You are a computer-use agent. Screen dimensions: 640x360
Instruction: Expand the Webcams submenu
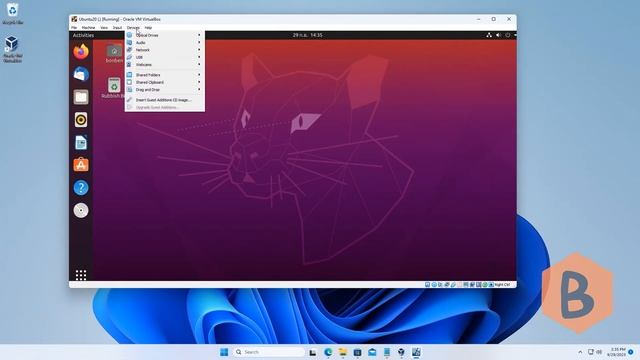[x=165, y=65]
